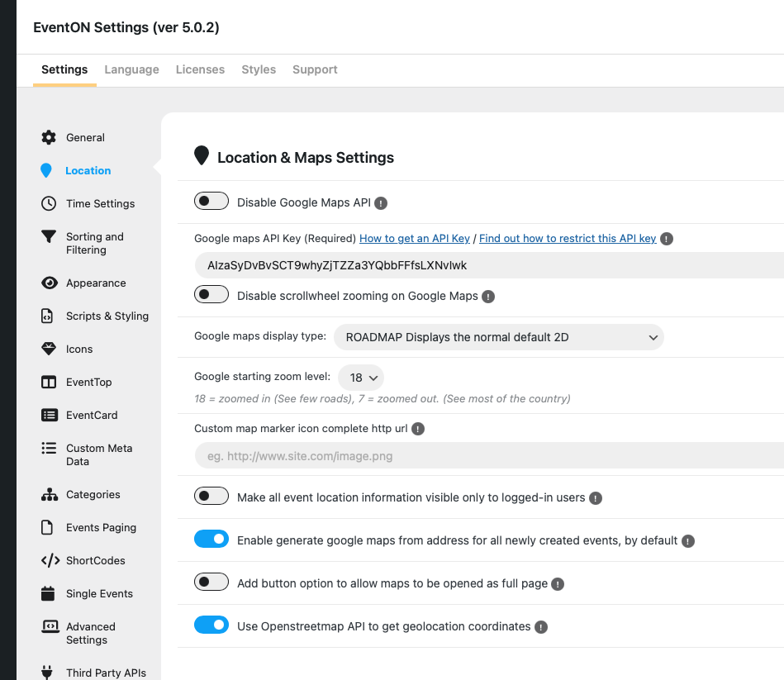Switch to the Language tab
This screenshot has height=680, width=784.
point(131,69)
